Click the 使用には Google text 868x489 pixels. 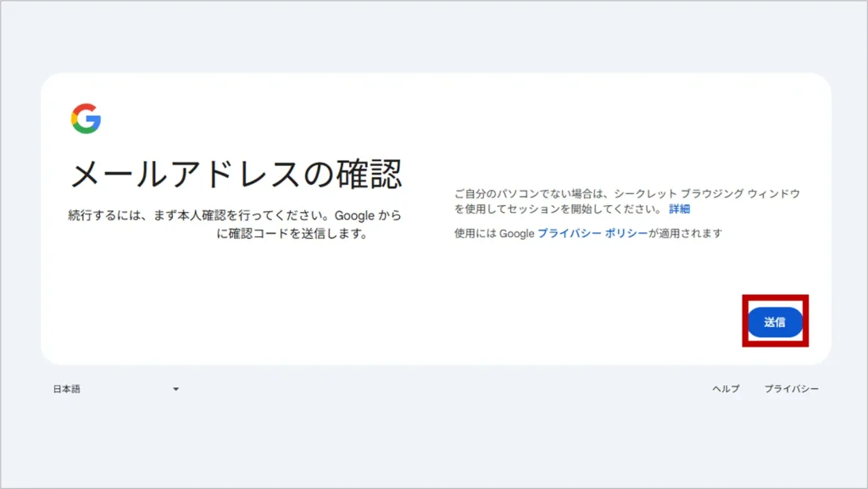[x=494, y=233]
